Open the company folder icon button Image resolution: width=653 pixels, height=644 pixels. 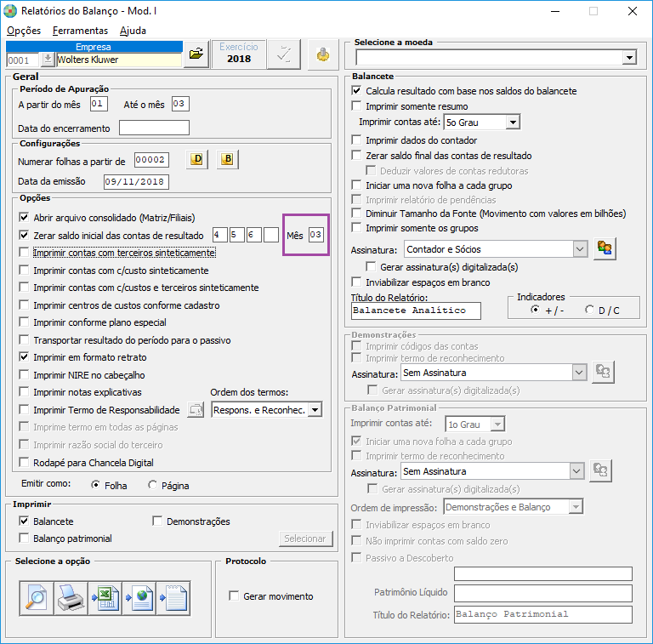[196, 54]
